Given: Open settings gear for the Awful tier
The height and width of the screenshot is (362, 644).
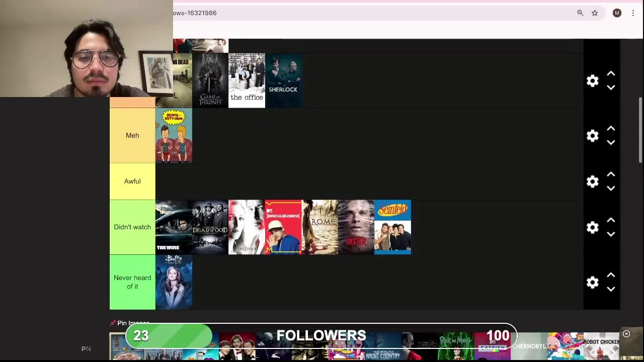Looking at the screenshot, I should click(x=593, y=182).
